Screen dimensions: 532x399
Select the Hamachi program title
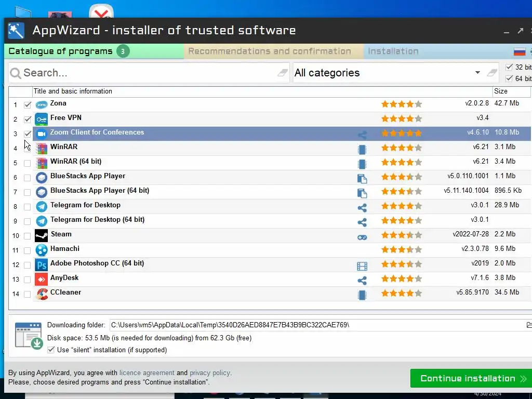[65, 249]
